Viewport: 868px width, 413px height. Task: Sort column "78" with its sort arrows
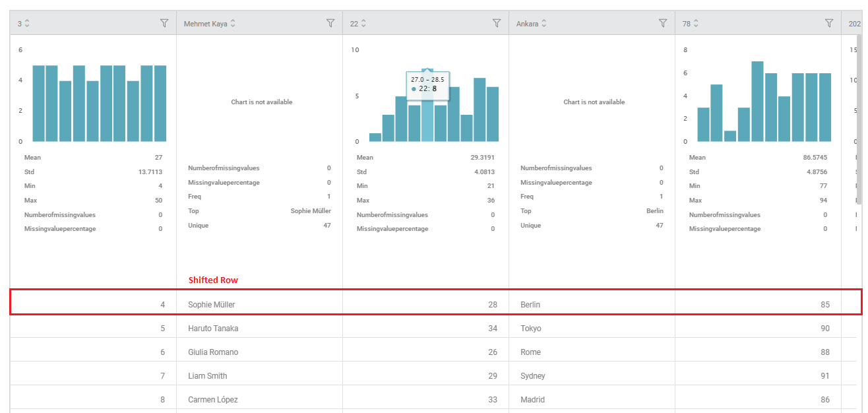[x=696, y=24]
